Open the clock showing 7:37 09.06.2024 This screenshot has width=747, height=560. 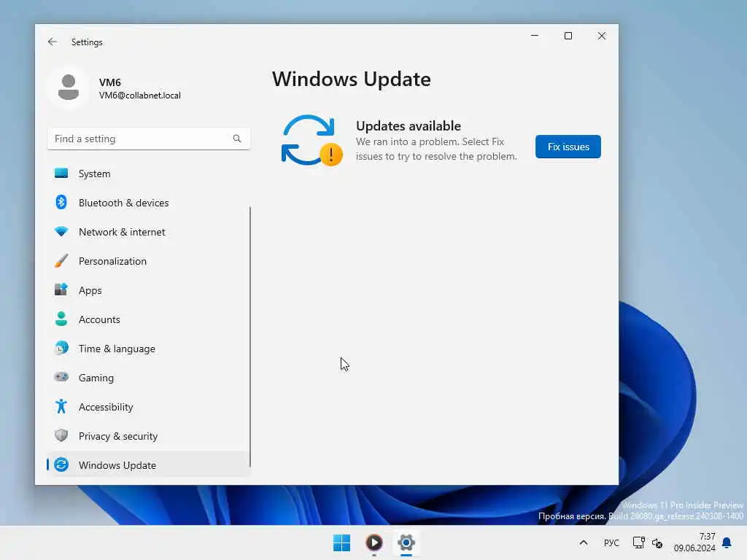[694, 542]
